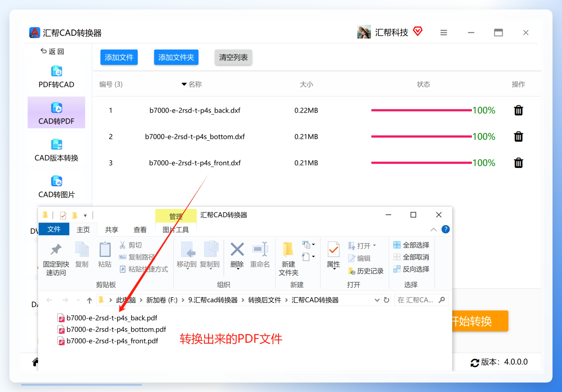Click the 清空列表 button
Viewport: 562px width, 392px height.
pyautogui.click(x=233, y=57)
